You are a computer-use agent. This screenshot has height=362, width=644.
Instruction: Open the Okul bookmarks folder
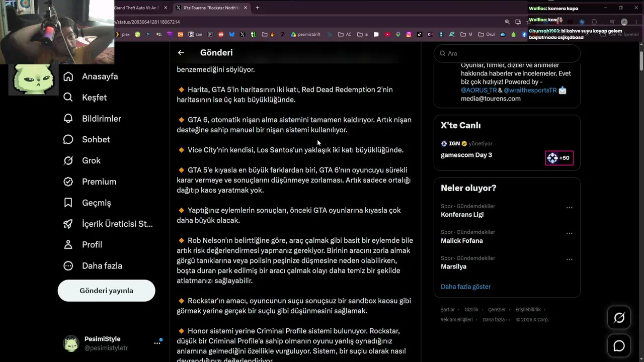(486, 35)
